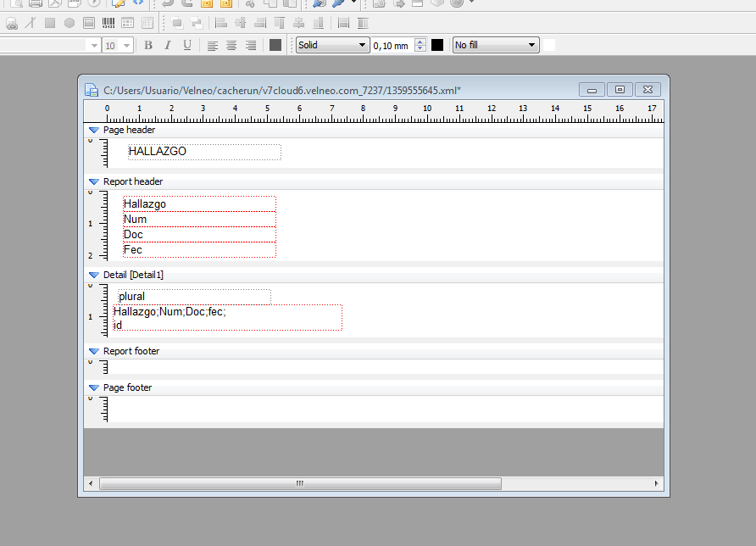Image resolution: width=756 pixels, height=546 pixels.
Task: Select the HALLAZGO label in Page header
Action: click(204, 152)
